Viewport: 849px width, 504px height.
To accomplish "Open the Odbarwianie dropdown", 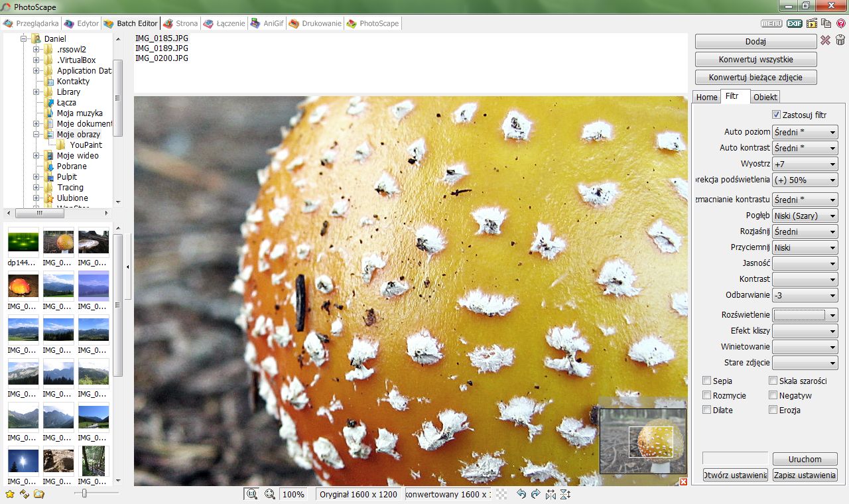I will tap(805, 295).
